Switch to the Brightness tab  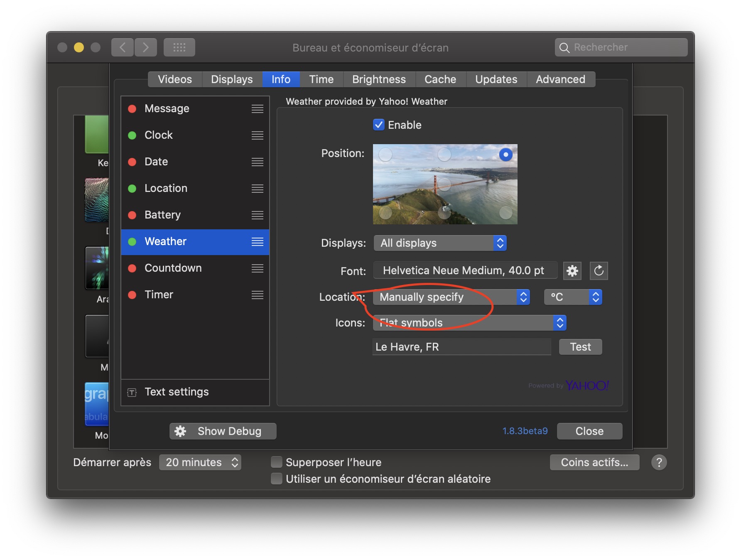pyautogui.click(x=379, y=79)
